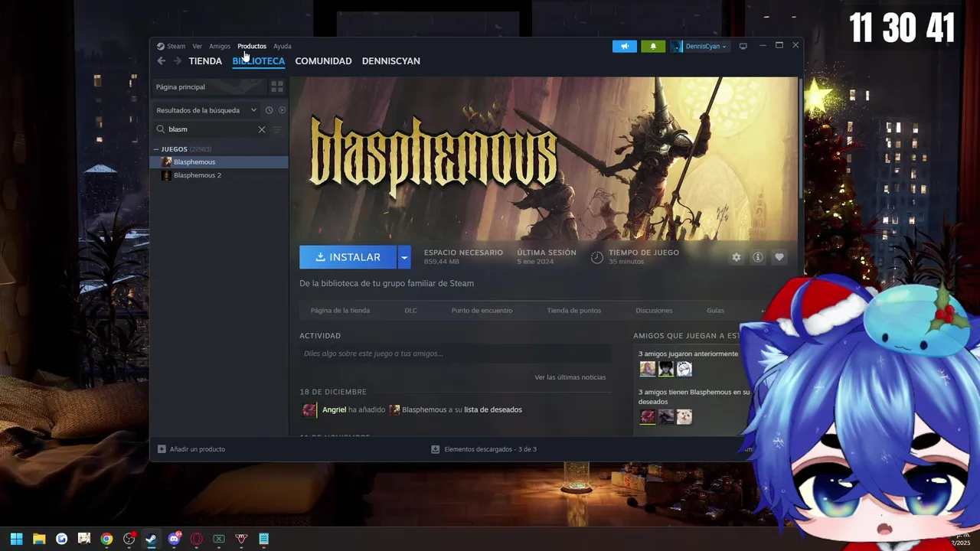The height and width of the screenshot is (551, 980).
Task: Switch to the COMUNIDAD tab
Action: pos(323,61)
